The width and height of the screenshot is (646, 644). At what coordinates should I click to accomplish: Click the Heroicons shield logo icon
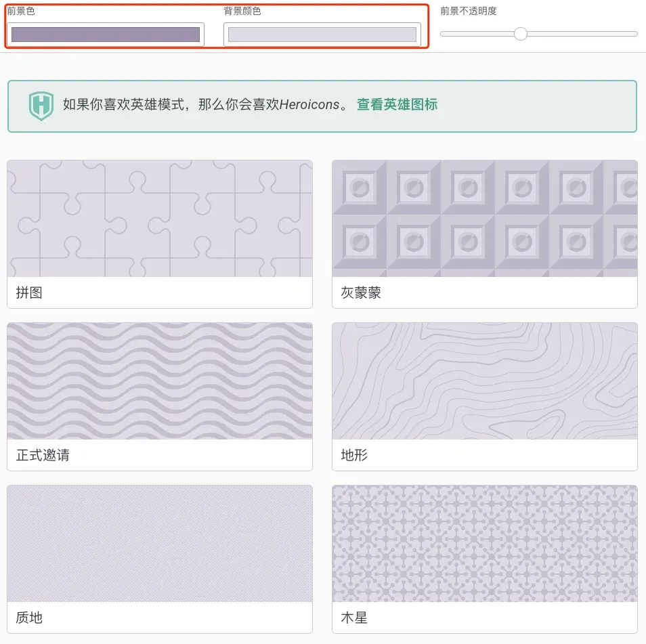pyautogui.click(x=41, y=106)
